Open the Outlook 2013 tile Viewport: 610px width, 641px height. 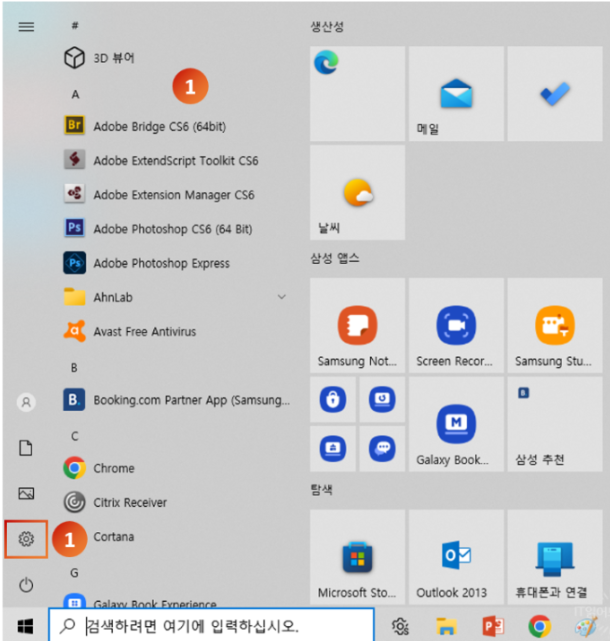click(x=456, y=557)
